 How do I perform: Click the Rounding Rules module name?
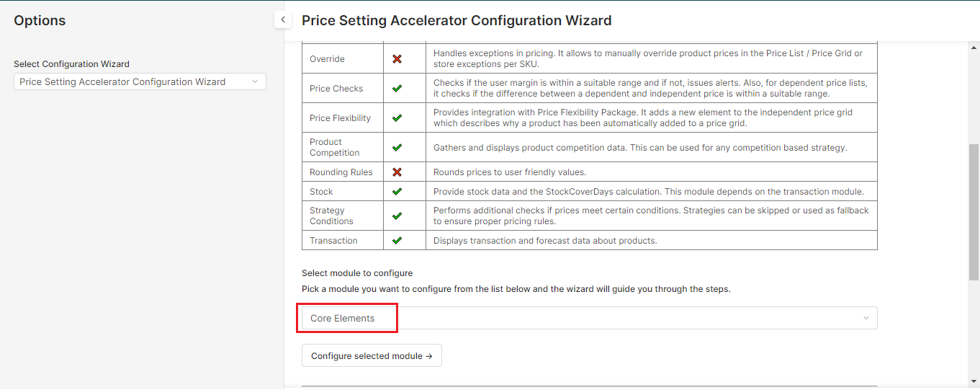pos(341,172)
